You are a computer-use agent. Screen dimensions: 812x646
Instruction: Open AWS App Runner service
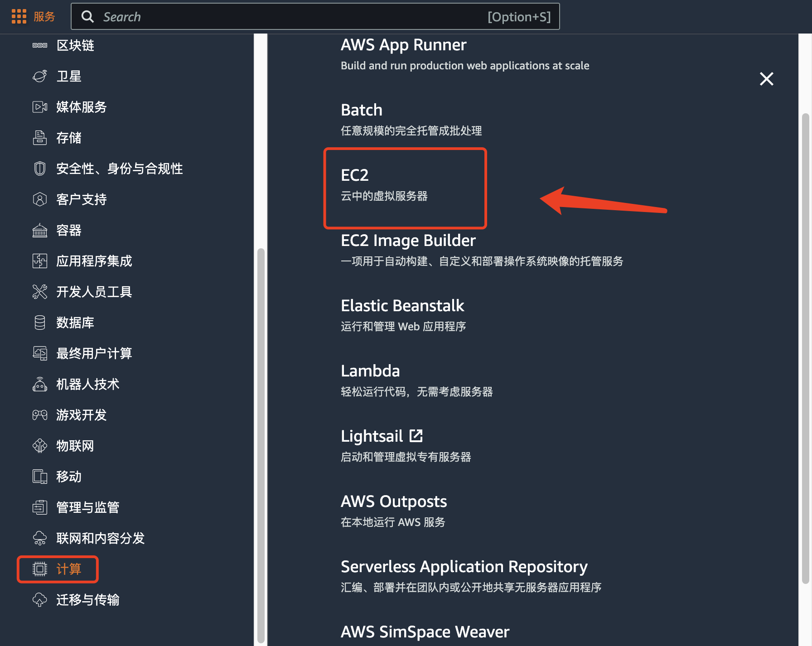coord(403,45)
